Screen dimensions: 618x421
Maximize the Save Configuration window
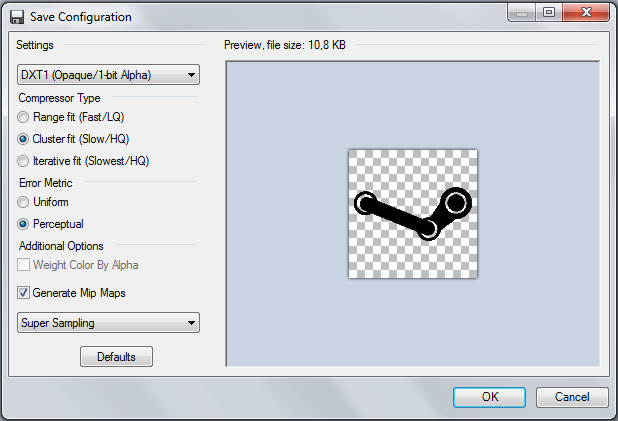[549, 13]
